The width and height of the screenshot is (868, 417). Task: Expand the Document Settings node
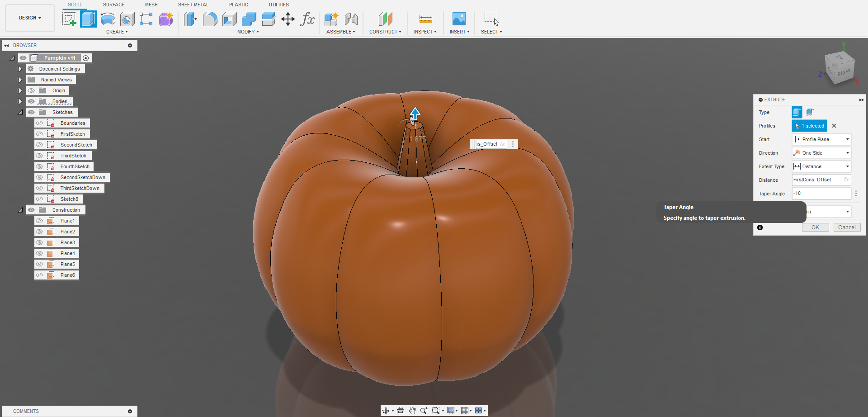20,69
